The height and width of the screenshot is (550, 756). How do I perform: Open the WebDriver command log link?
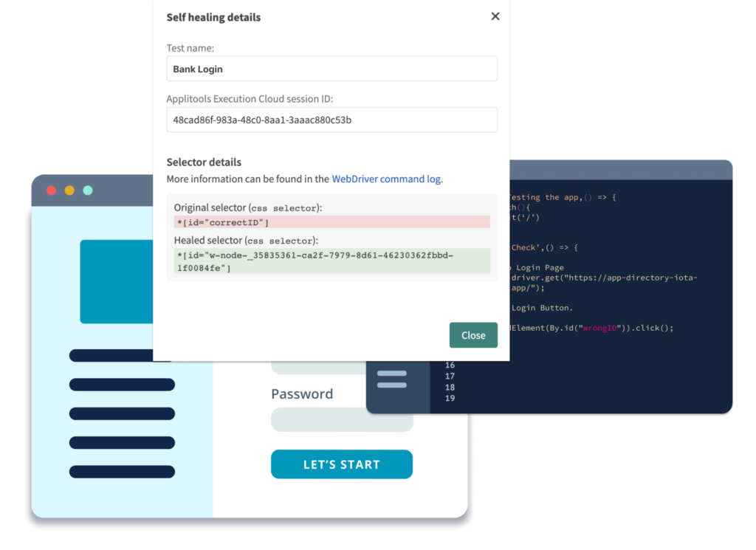click(x=387, y=179)
